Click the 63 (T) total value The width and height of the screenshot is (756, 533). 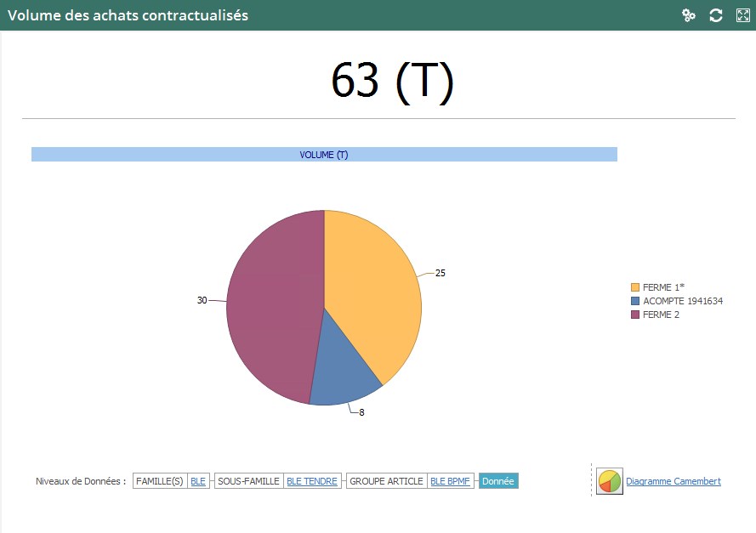392,82
